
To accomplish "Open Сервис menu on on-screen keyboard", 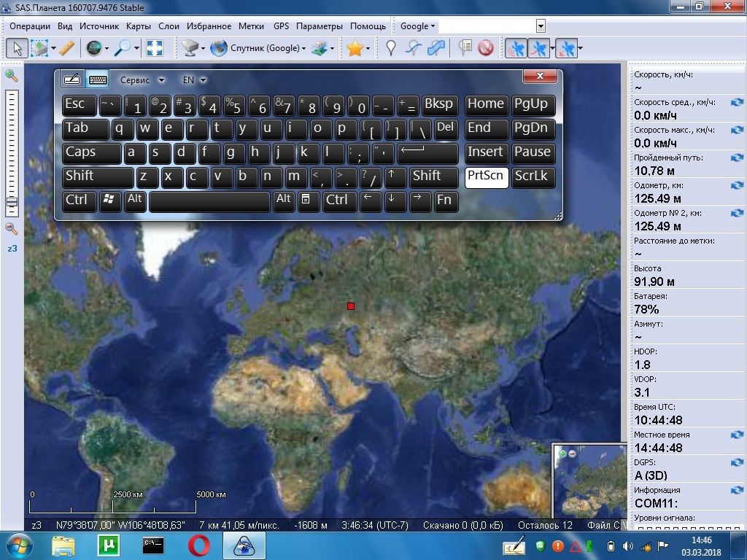I will [142, 80].
